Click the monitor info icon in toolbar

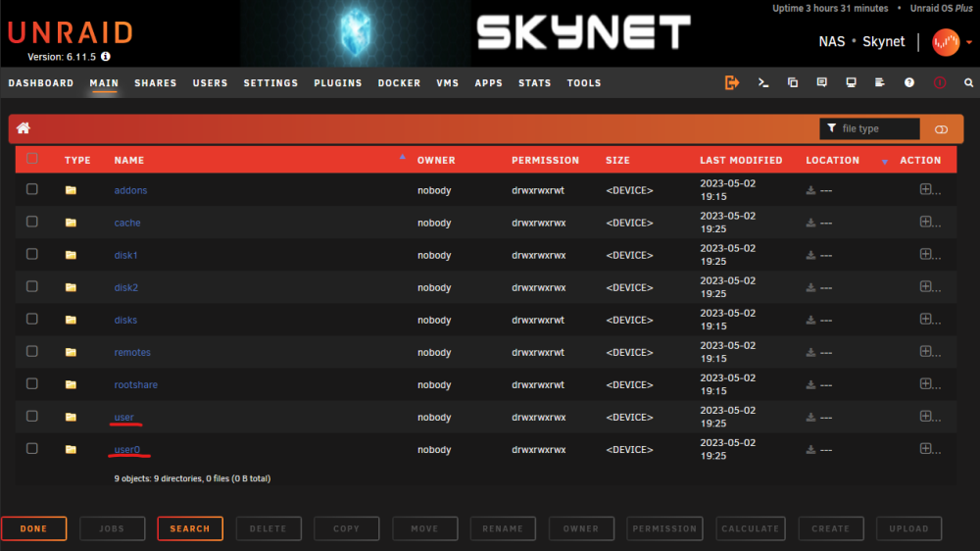[x=851, y=82]
